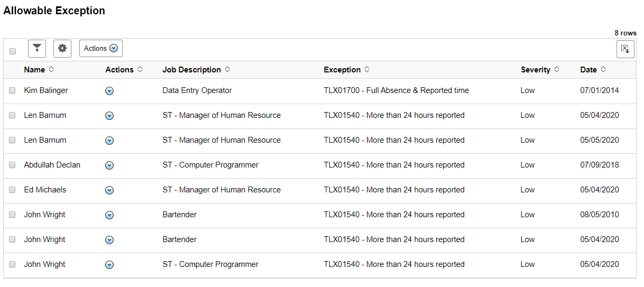Tick the Ed Michaels row checkbox
Image resolution: width=644 pixels, height=287 pixels.
tap(13, 190)
